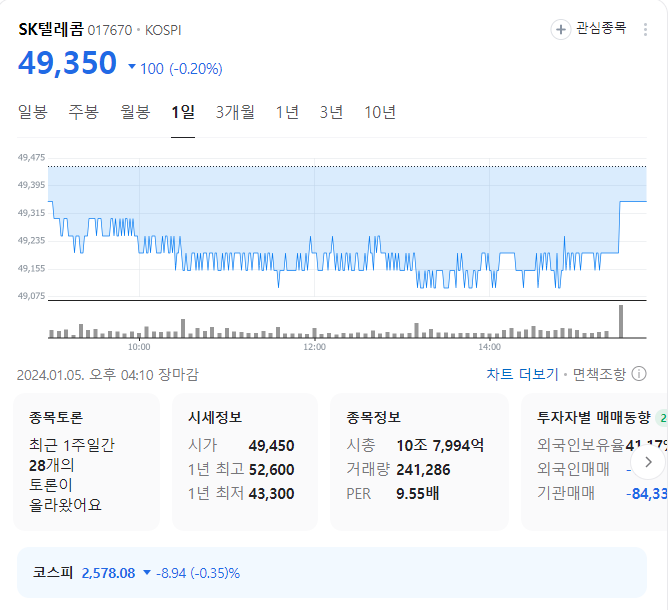The image size is (668, 610).
Task: Select the 3개월 chart tab
Action: (235, 112)
